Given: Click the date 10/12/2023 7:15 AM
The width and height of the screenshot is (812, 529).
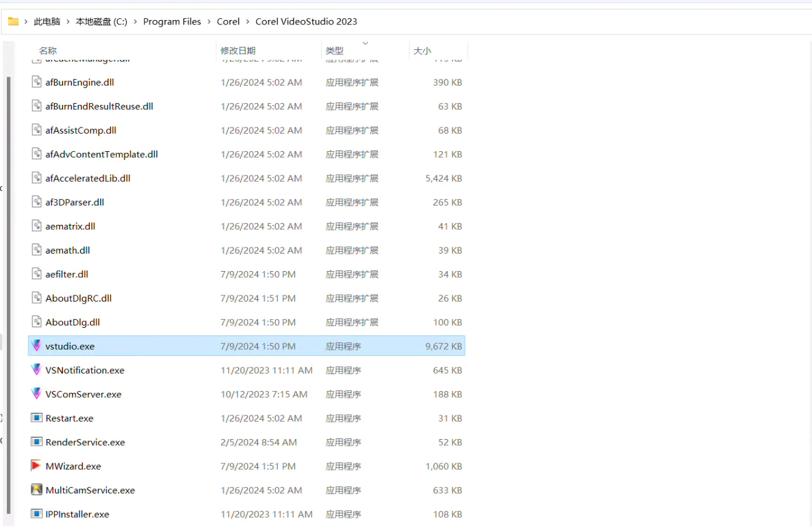Looking at the screenshot, I should (264, 394).
